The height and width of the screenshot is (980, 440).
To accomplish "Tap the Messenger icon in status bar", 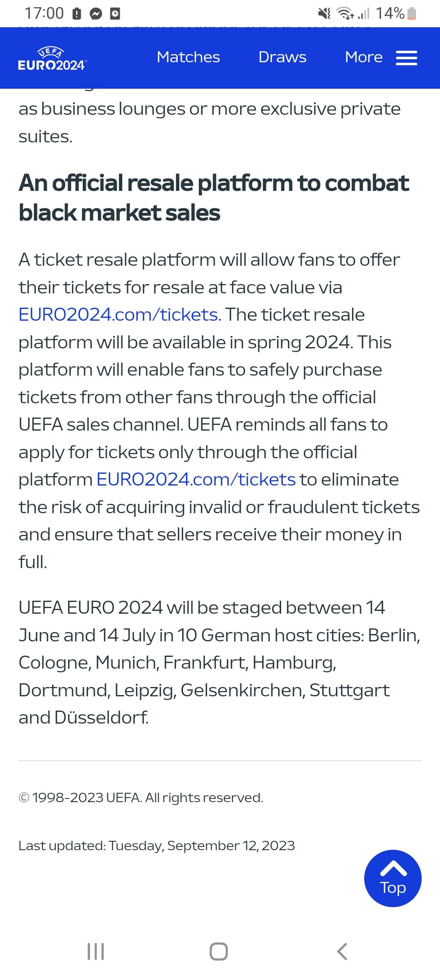I will click(95, 13).
